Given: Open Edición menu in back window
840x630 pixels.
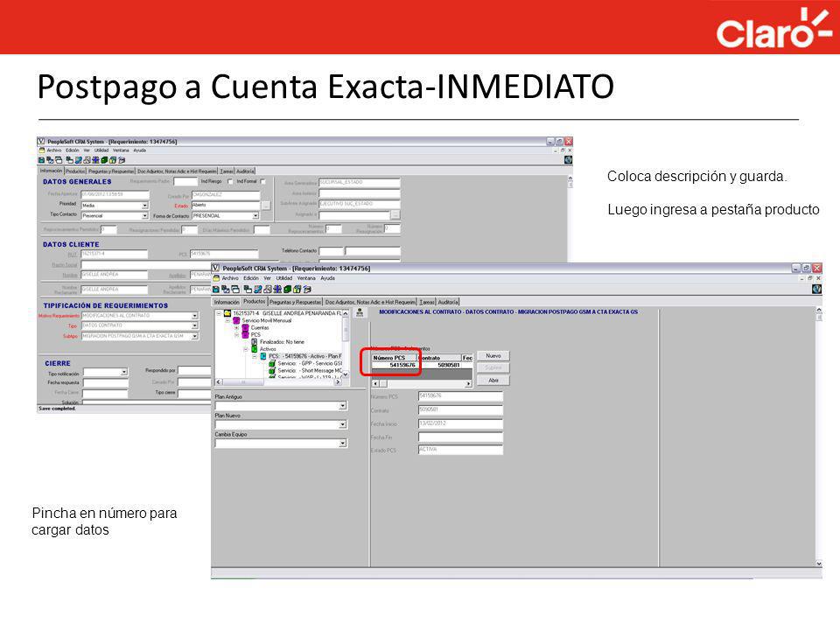Looking at the screenshot, I should click(73, 150).
